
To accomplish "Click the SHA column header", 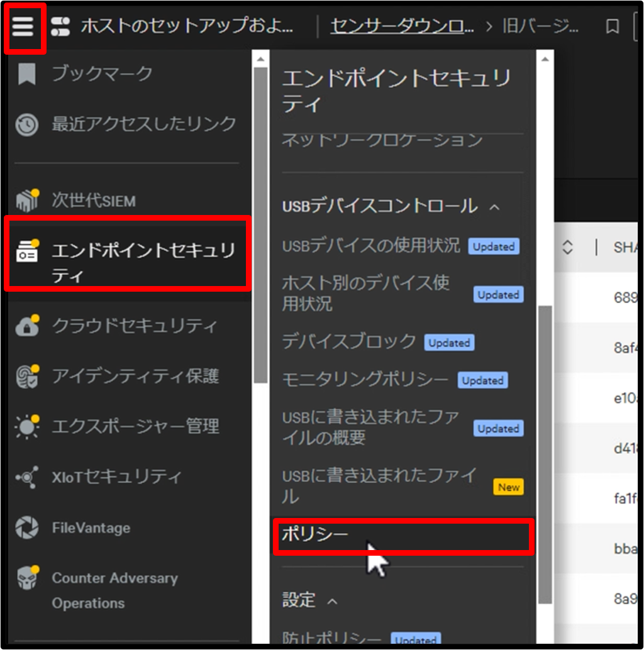I will pos(625,248).
